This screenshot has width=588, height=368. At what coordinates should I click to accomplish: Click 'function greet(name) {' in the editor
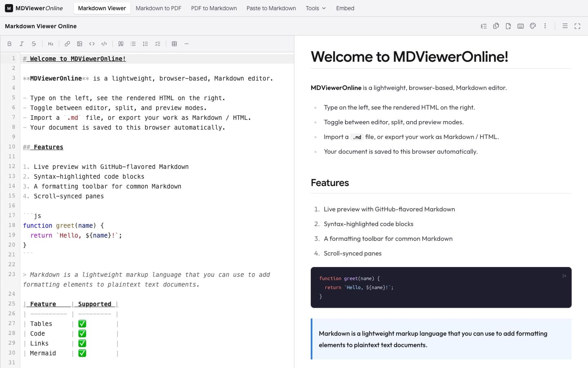pyautogui.click(x=63, y=225)
